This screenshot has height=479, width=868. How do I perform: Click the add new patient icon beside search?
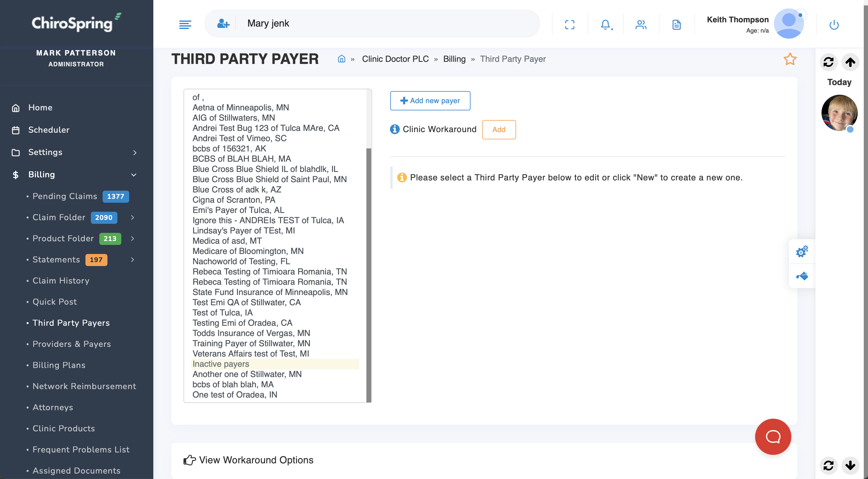223,23
